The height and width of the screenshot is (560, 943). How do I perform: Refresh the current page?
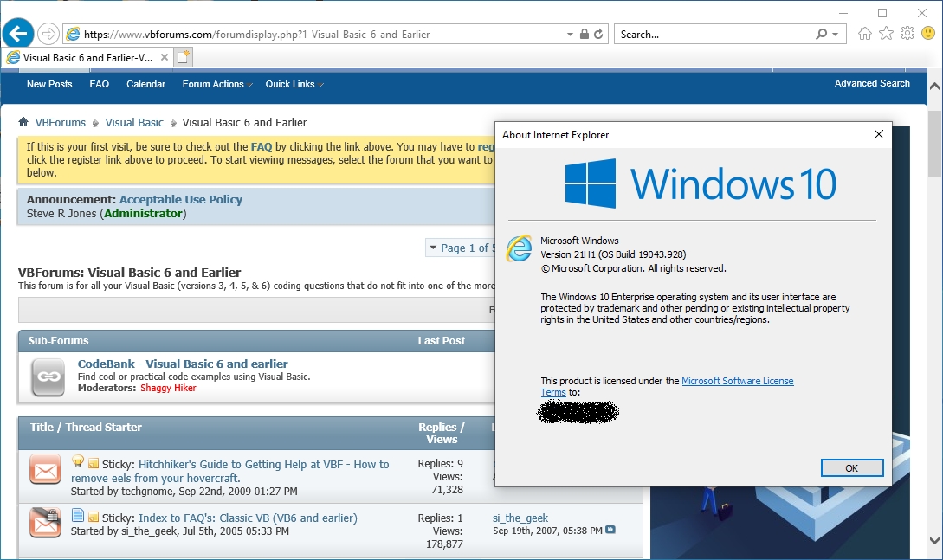pyautogui.click(x=599, y=34)
